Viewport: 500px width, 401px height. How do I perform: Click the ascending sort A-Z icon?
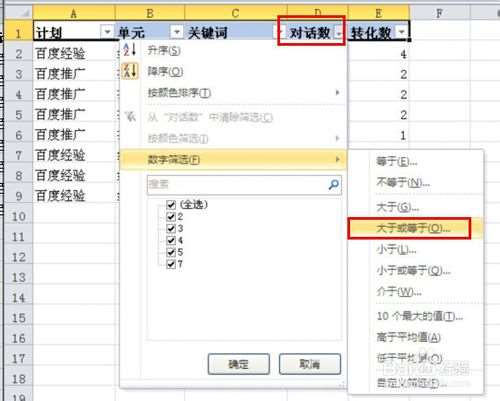click(x=130, y=50)
